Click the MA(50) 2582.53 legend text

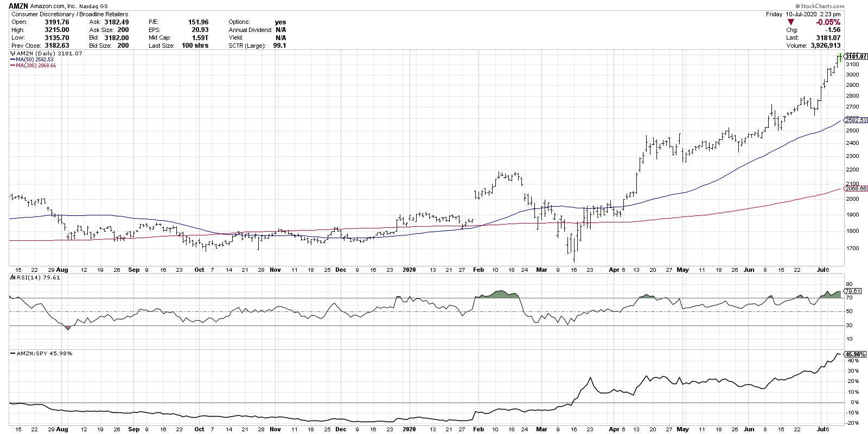35,60
